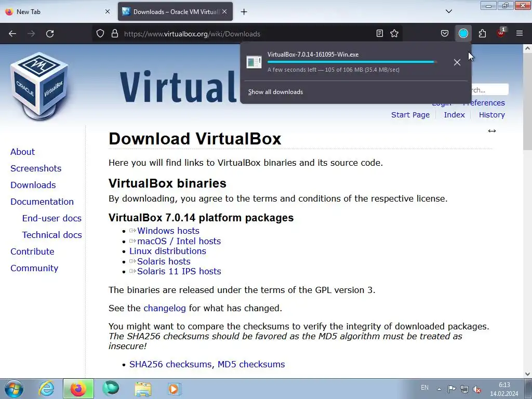Go to Start Page link
The image size is (532, 399).
click(410, 115)
